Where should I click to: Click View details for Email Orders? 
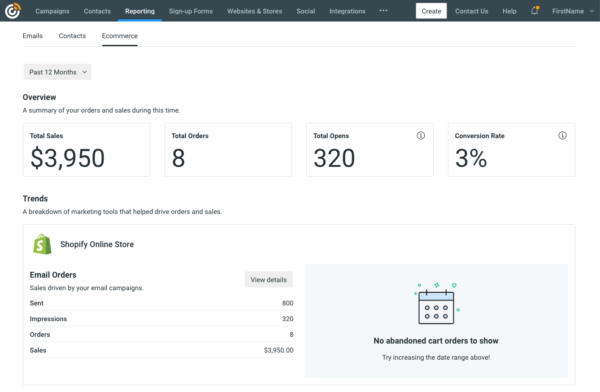[x=269, y=279]
